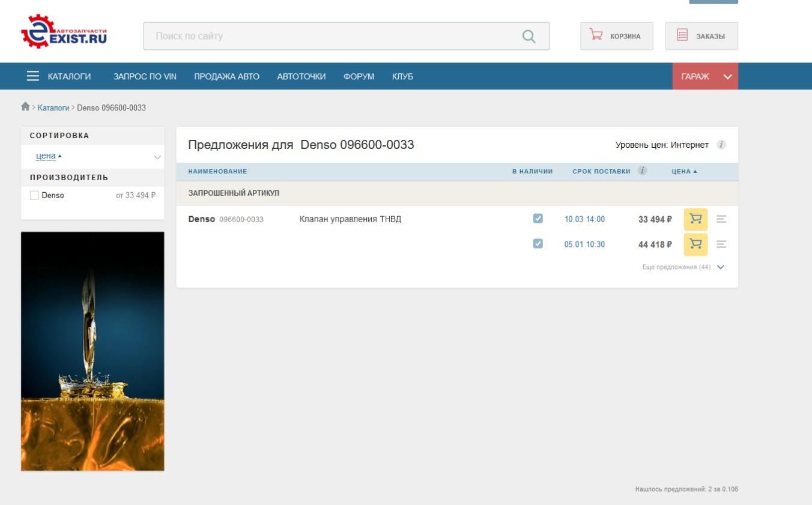
Task: Open the Автоточки section
Action: pyautogui.click(x=301, y=76)
